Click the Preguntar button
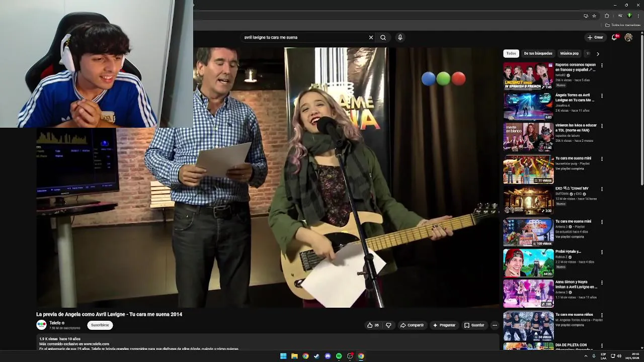The image size is (644, 362). coord(444,325)
